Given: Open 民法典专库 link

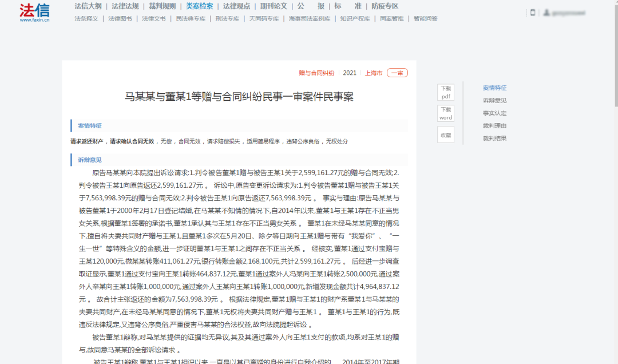Looking at the screenshot, I should pyautogui.click(x=191, y=18).
